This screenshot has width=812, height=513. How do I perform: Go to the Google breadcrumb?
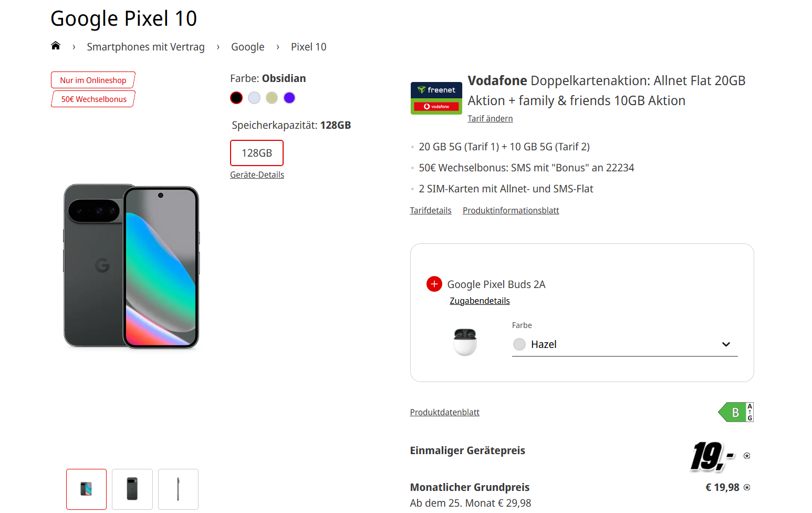pyautogui.click(x=247, y=47)
